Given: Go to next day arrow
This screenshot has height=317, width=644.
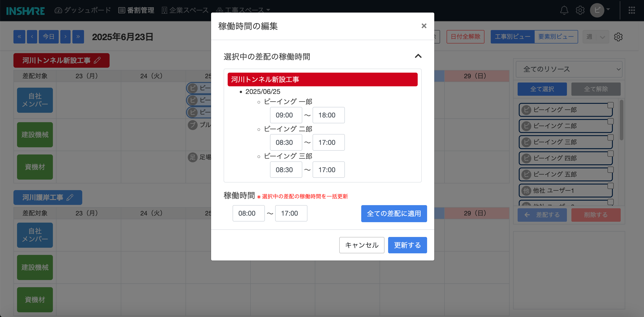Looking at the screenshot, I should point(65,37).
